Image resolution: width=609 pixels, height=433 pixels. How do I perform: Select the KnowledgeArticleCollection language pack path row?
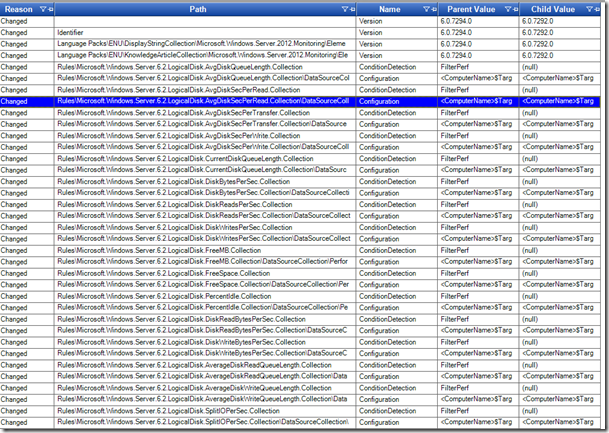click(x=205, y=56)
